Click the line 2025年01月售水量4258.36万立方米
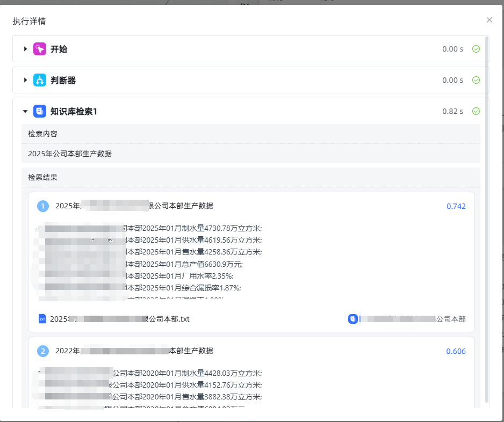Screen dimensions: 504x422 point(202,252)
